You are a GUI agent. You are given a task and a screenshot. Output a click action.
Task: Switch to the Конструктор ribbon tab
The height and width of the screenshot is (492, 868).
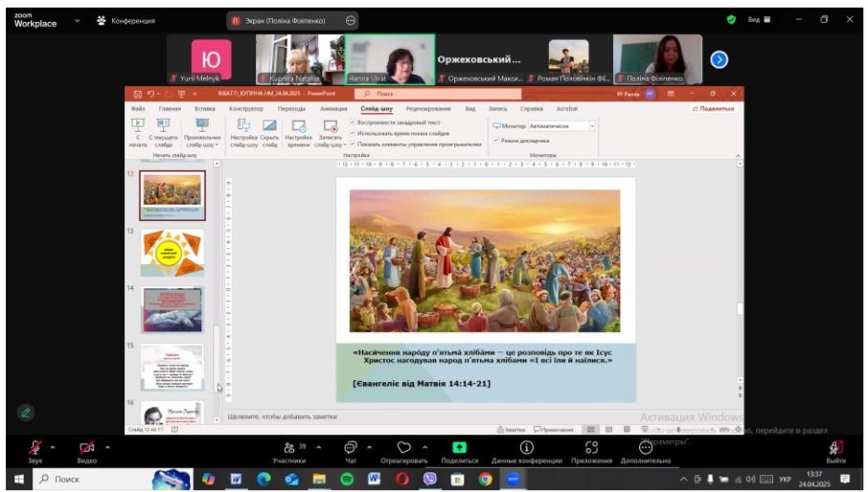pyautogui.click(x=246, y=109)
